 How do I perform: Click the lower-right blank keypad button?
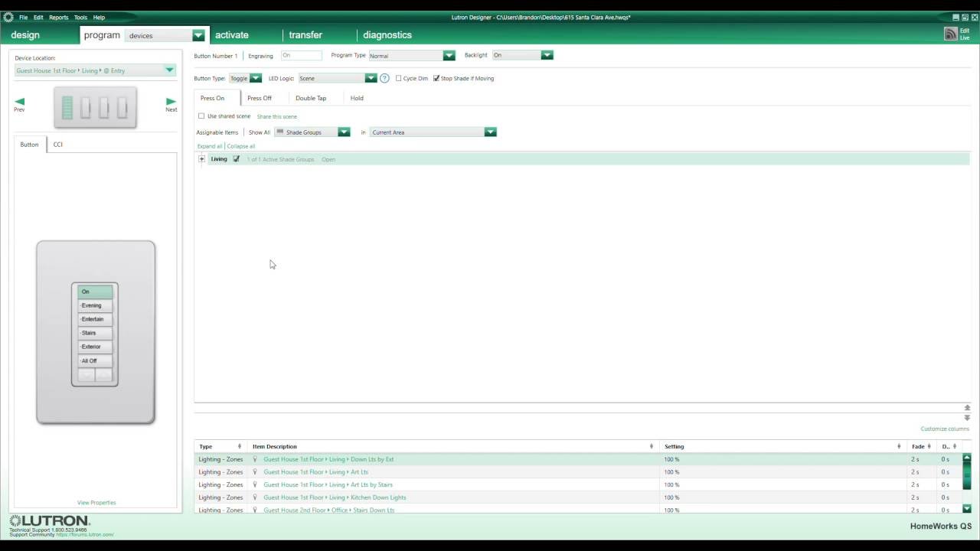[x=103, y=374]
